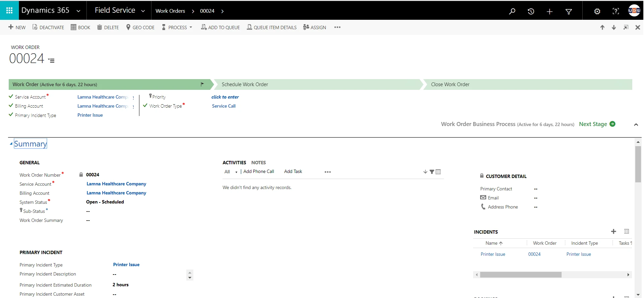Click Next Stage button
Viewport: 644px width, 298px height.
pos(597,124)
